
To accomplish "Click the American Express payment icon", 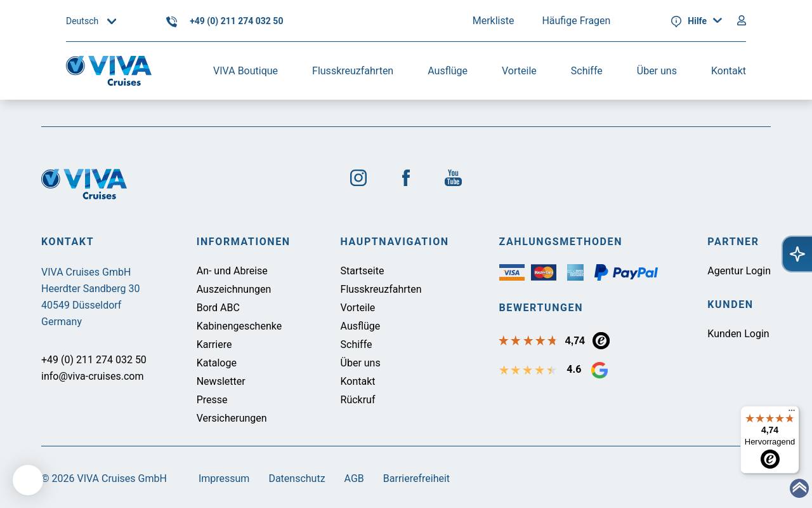I will point(575,272).
